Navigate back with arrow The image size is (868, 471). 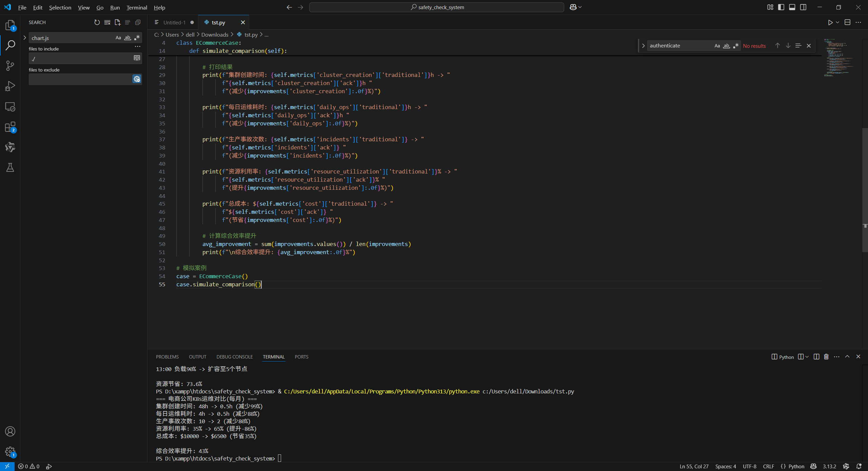tap(289, 7)
